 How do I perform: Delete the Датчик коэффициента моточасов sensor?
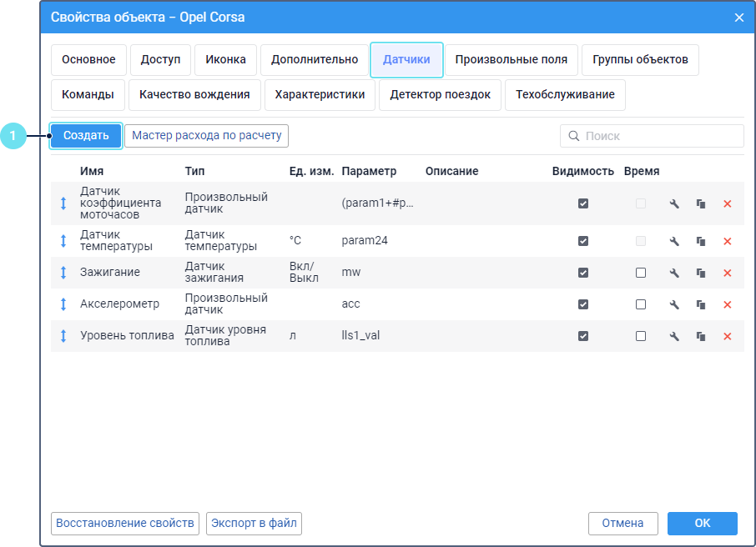pyautogui.click(x=727, y=203)
